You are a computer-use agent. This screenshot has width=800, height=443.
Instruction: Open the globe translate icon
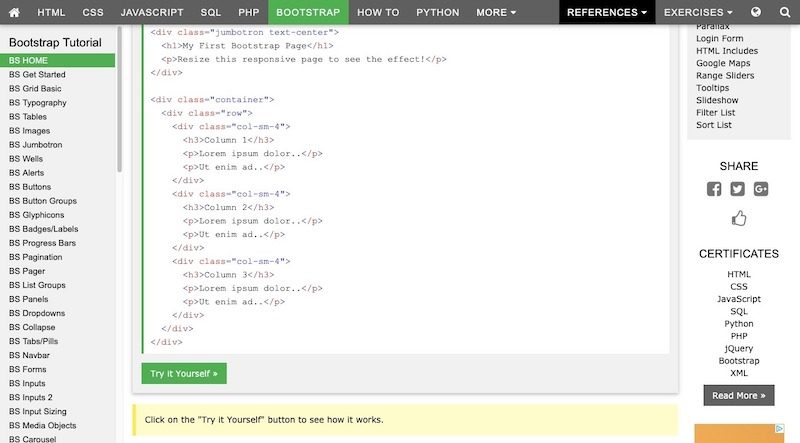click(x=756, y=12)
